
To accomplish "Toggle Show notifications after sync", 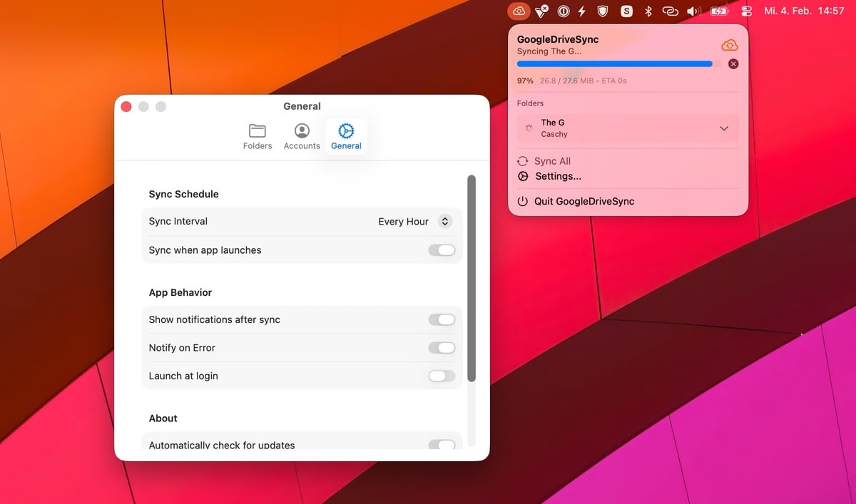I will tap(442, 319).
